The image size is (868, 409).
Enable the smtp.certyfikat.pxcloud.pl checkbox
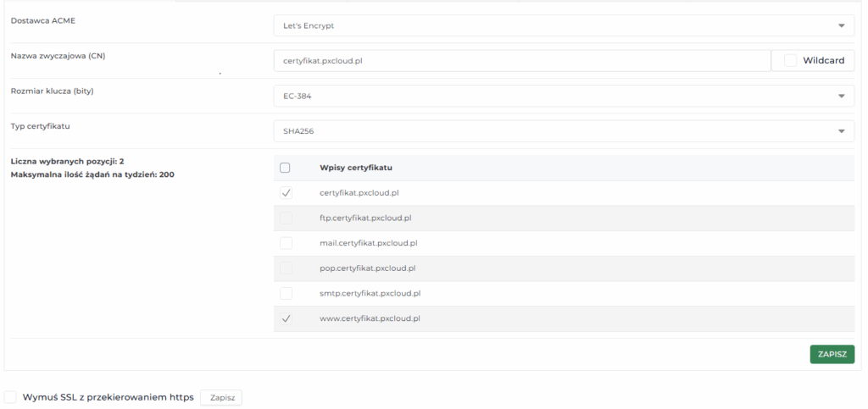pyautogui.click(x=286, y=293)
